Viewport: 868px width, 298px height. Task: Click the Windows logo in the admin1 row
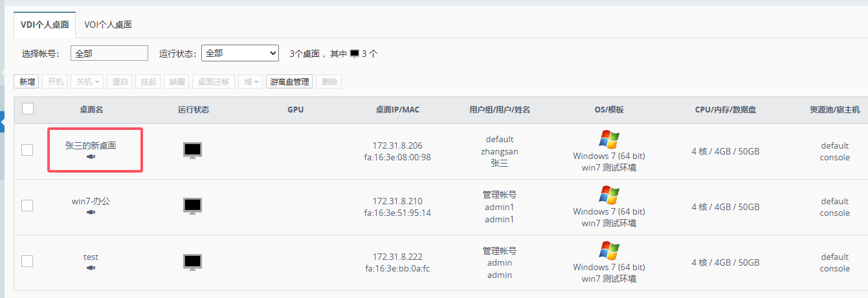pos(609,195)
